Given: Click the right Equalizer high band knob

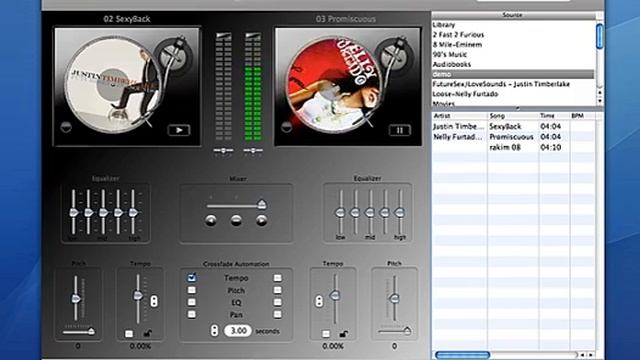Looking at the screenshot, I should point(400,213).
